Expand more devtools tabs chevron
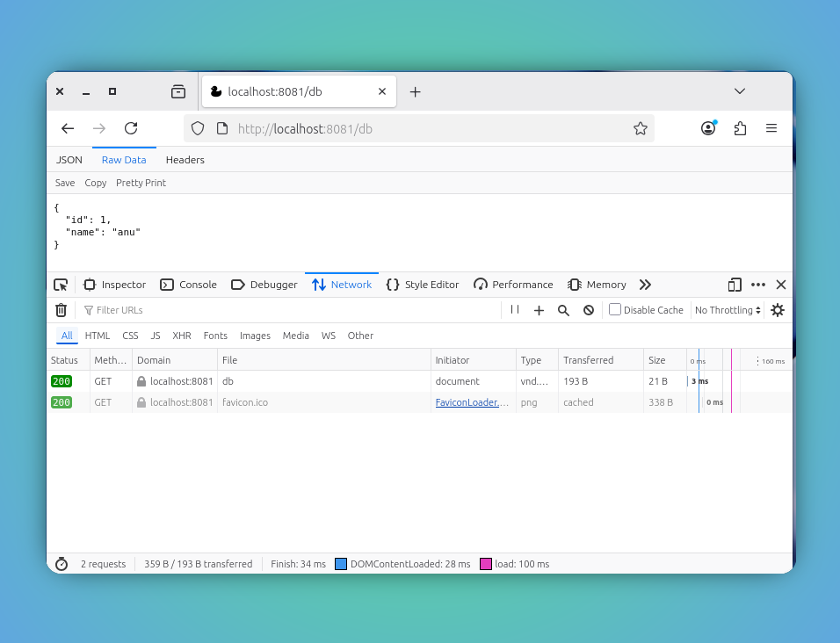 click(645, 285)
